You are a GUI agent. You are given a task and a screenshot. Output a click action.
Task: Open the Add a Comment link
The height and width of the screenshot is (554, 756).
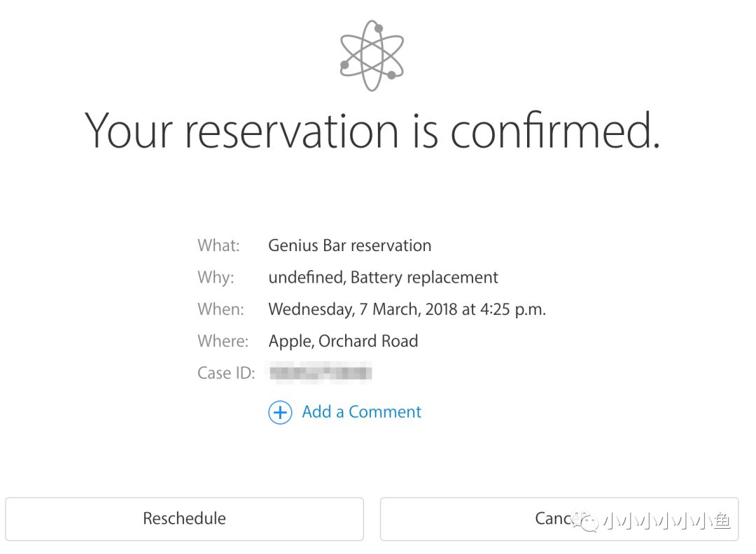[x=361, y=412]
